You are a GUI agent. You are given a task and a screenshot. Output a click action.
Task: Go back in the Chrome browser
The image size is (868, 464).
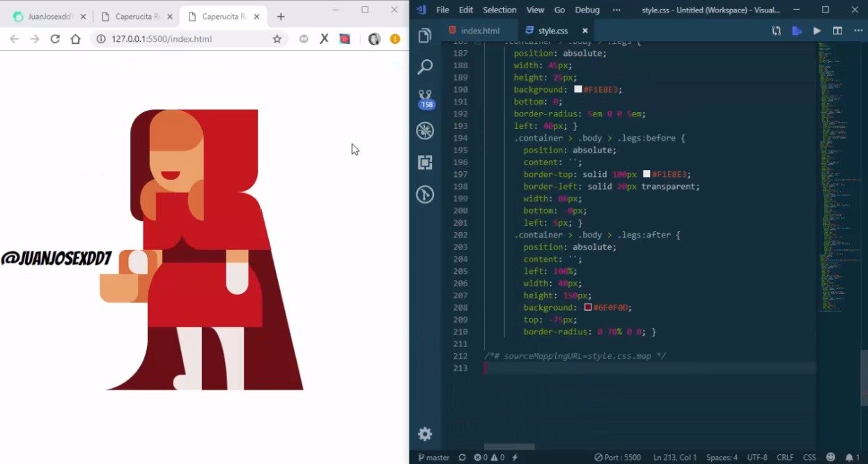14,39
